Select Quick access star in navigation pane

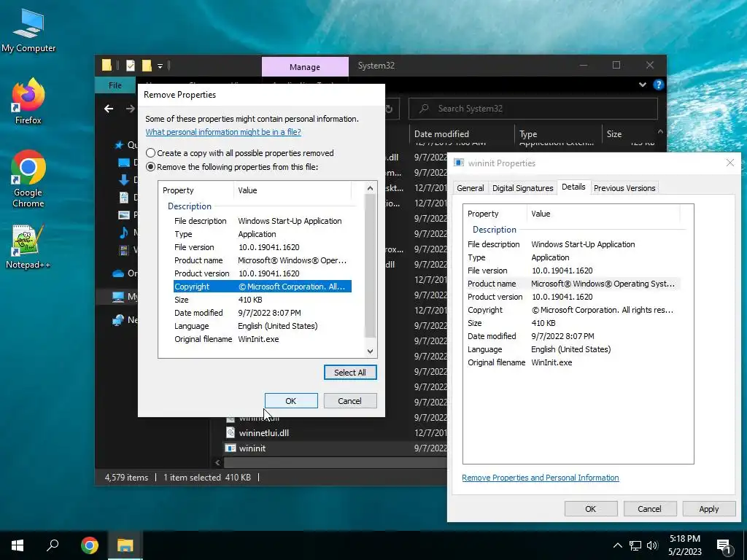pyautogui.click(x=119, y=145)
